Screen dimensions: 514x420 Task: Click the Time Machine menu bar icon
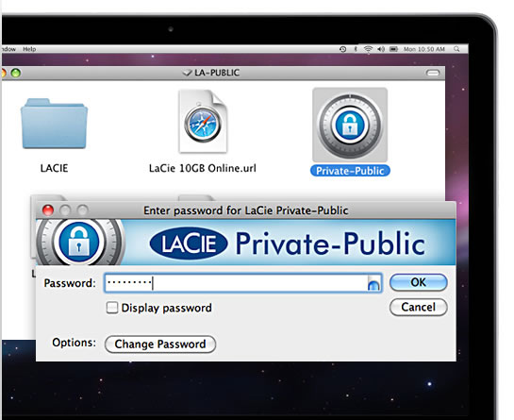343,49
